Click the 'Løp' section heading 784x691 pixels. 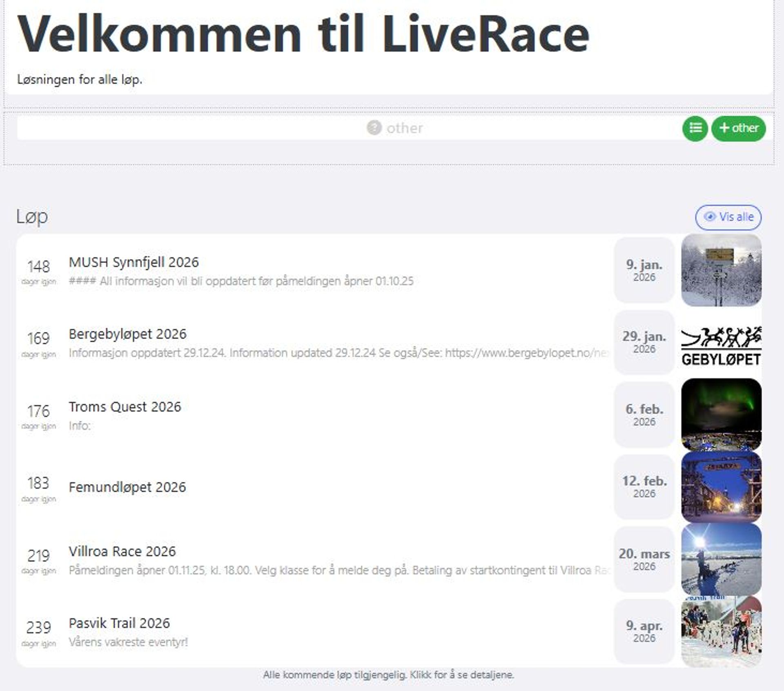click(x=32, y=216)
